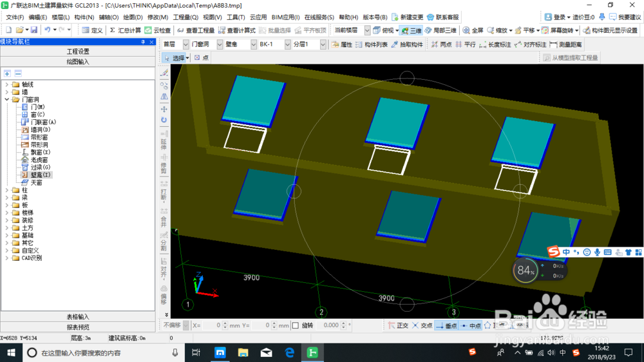The image size is (644, 362).
Task: Click 测量距离 measure distance
Action: (x=566, y=44)
